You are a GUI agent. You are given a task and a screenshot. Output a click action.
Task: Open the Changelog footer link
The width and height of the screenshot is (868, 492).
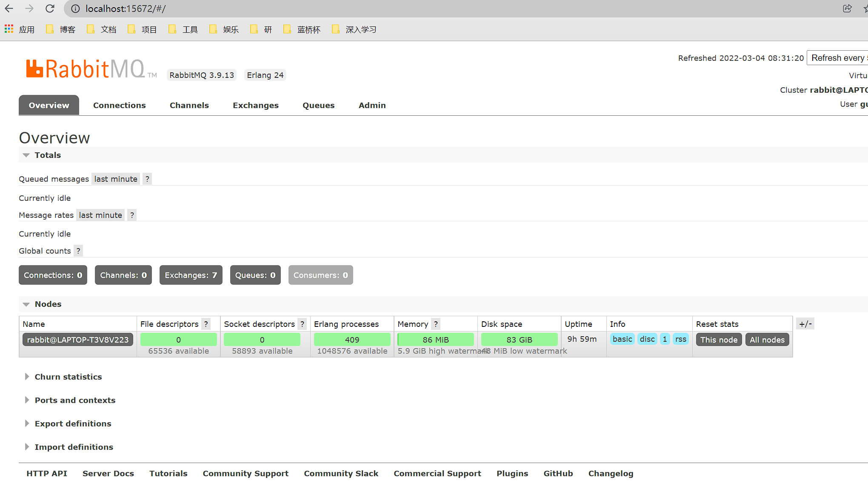[x=611, y=473]
